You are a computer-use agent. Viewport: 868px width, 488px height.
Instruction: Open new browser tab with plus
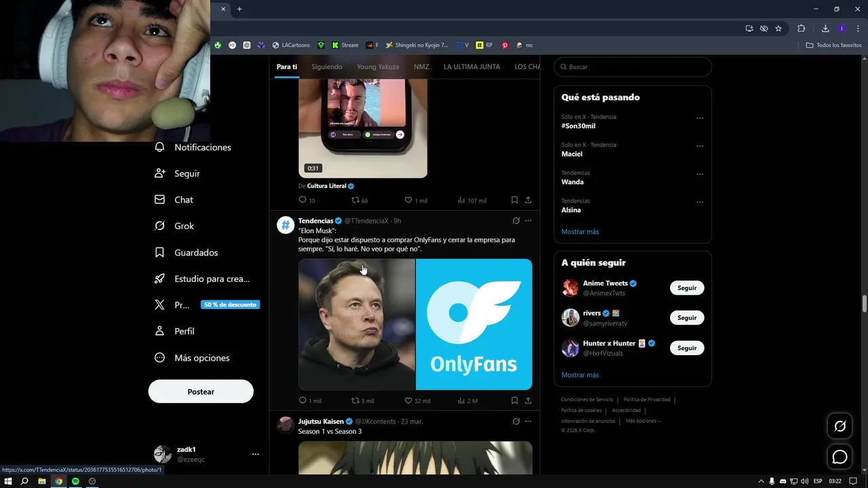(239, 9)
